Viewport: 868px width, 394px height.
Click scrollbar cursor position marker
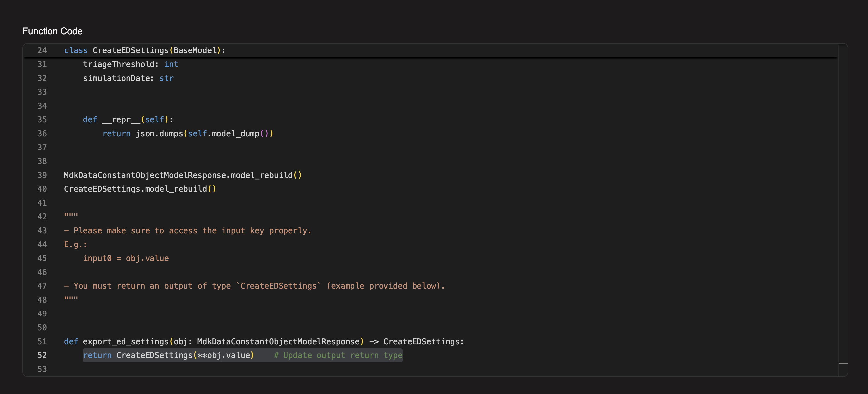click(x=843, y=363)
